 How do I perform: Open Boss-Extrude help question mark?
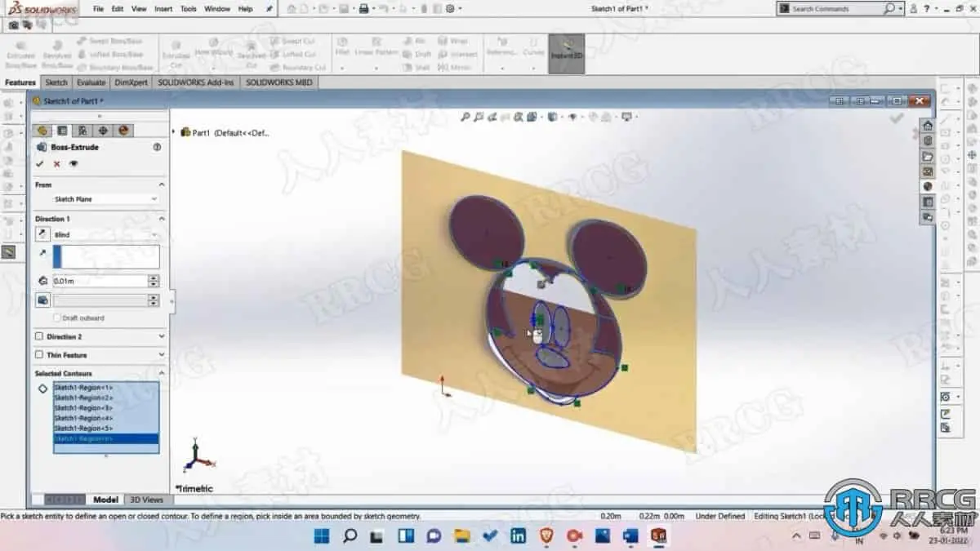point(157,148)
